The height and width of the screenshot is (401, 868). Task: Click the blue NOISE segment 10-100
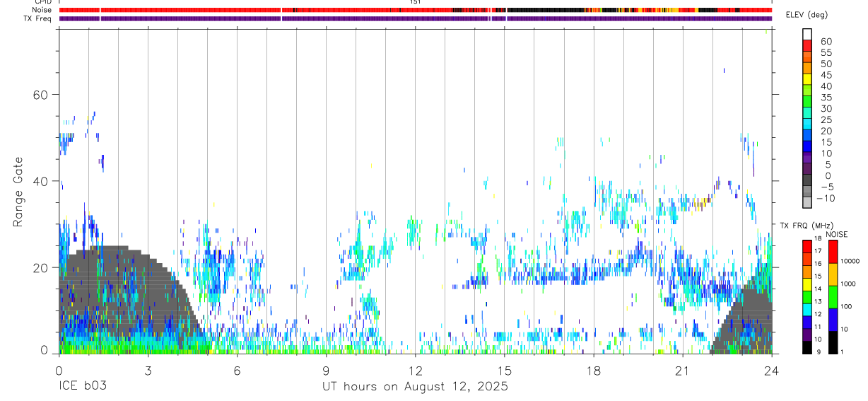(833, 320)
